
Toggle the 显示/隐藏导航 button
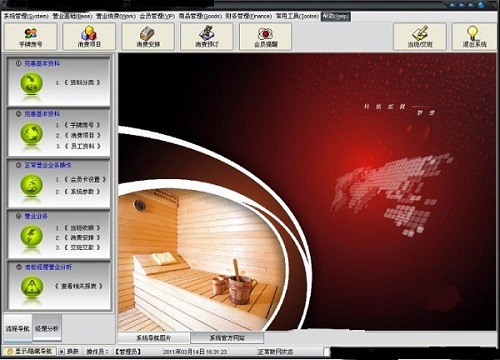coord(29,351)
